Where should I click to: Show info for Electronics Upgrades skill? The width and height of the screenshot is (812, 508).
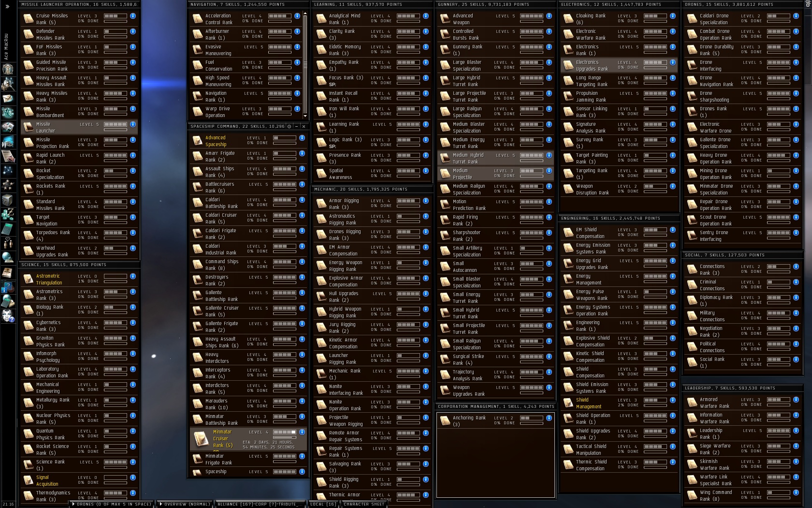[673, 62]
